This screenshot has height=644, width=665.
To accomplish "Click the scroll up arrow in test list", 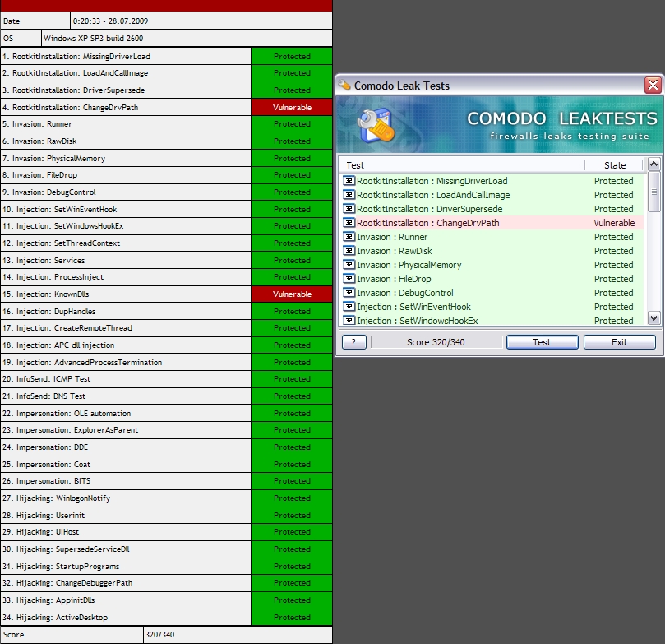I will pyautogui.click(x=653, y=164).
